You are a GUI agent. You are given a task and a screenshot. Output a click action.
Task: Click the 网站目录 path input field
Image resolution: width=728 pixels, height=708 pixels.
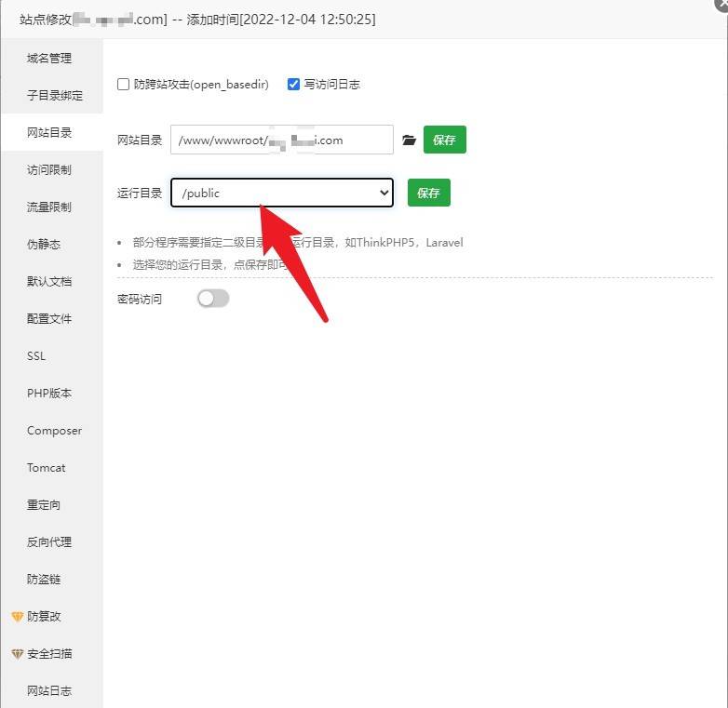point(281,140)
